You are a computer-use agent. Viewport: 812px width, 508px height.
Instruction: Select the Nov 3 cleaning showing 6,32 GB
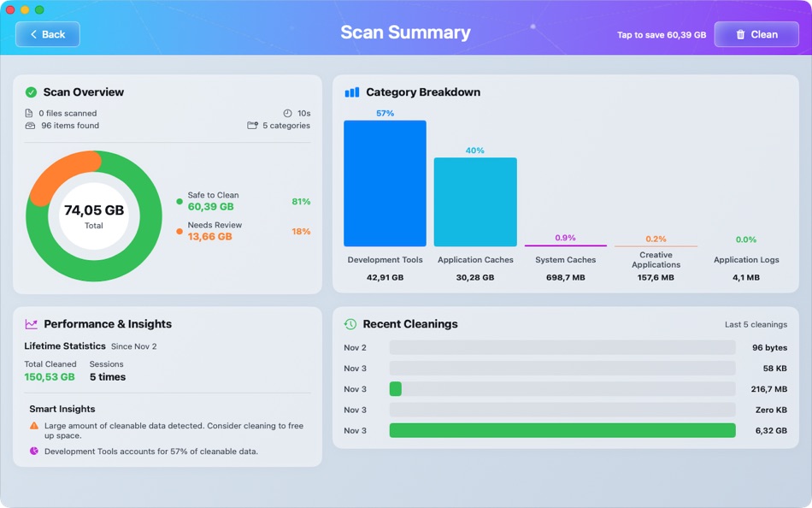point(562,430)
